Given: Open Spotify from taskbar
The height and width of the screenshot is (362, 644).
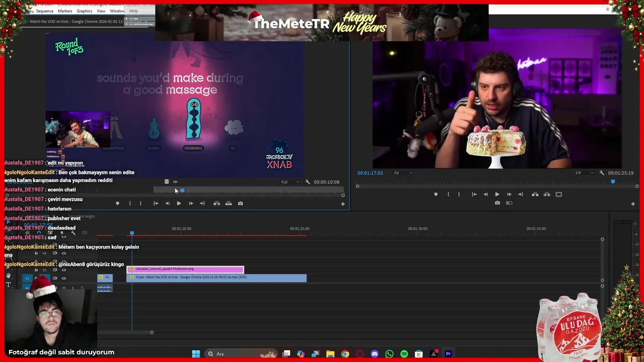Looking at the screenshot, I should (404, 354).
